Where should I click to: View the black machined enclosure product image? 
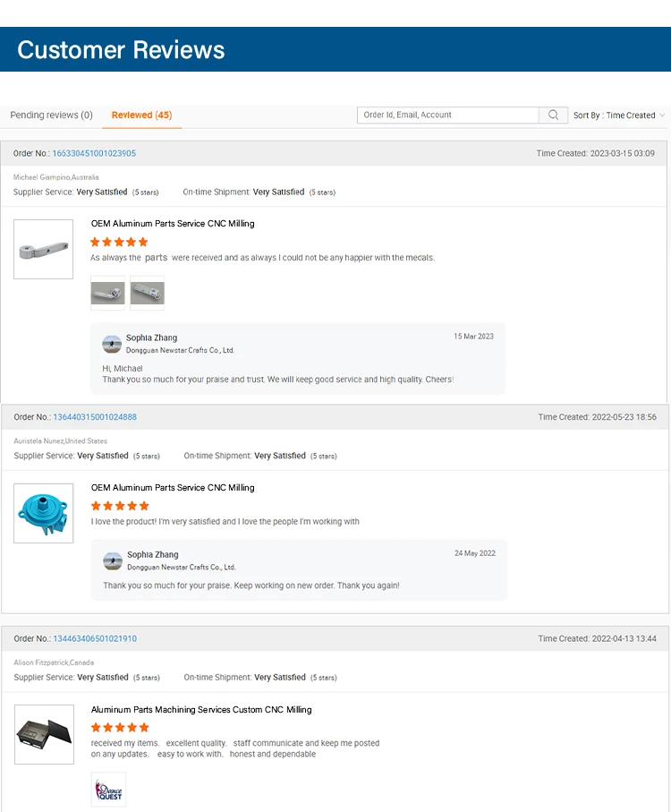pos(44,734)
